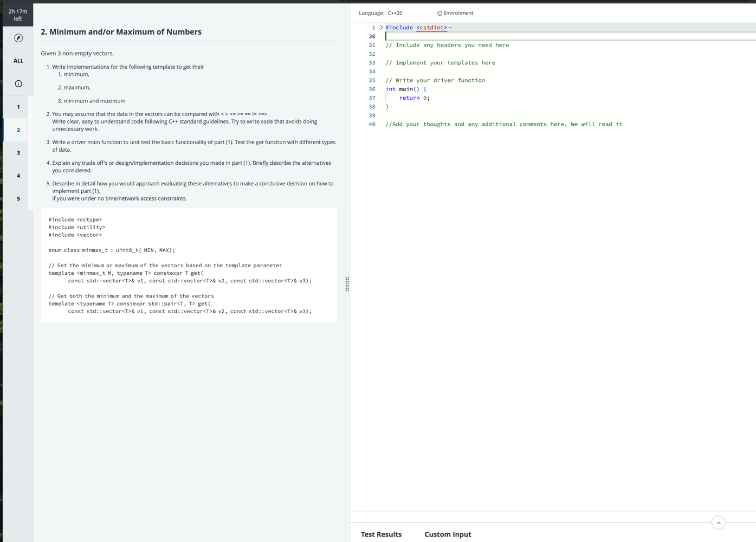Click the drag handle between the panels
The width and height of the screenshot is (756, 542).
point(347,284)
